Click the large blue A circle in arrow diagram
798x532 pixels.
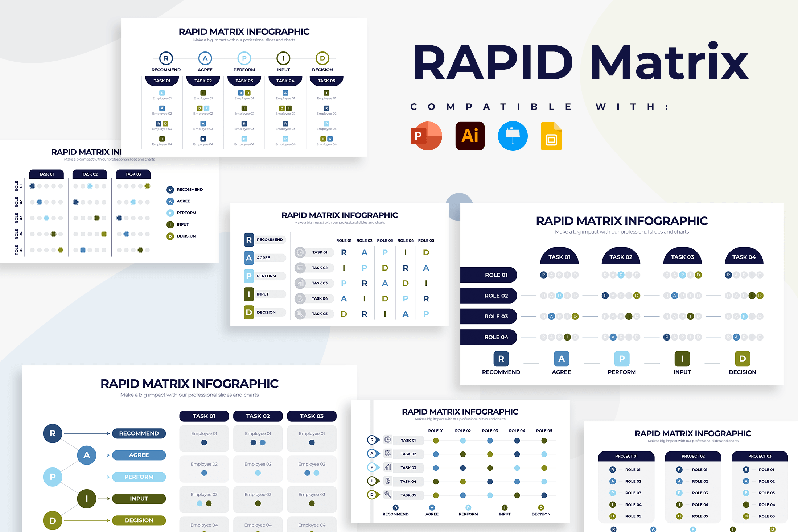click(x=87, y=455)
